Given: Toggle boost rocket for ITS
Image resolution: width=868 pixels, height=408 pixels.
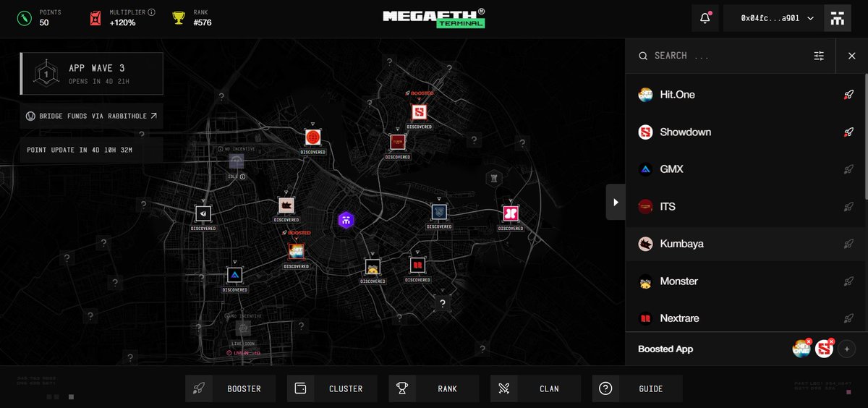Looking at the screenshot, I should coord(848,206).
